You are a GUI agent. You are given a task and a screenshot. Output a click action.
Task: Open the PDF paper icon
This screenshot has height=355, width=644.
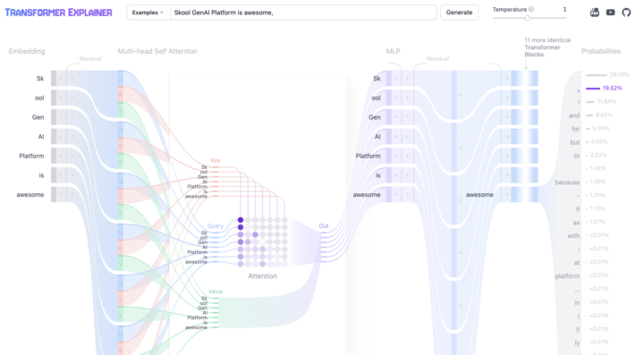coord(594,13)
